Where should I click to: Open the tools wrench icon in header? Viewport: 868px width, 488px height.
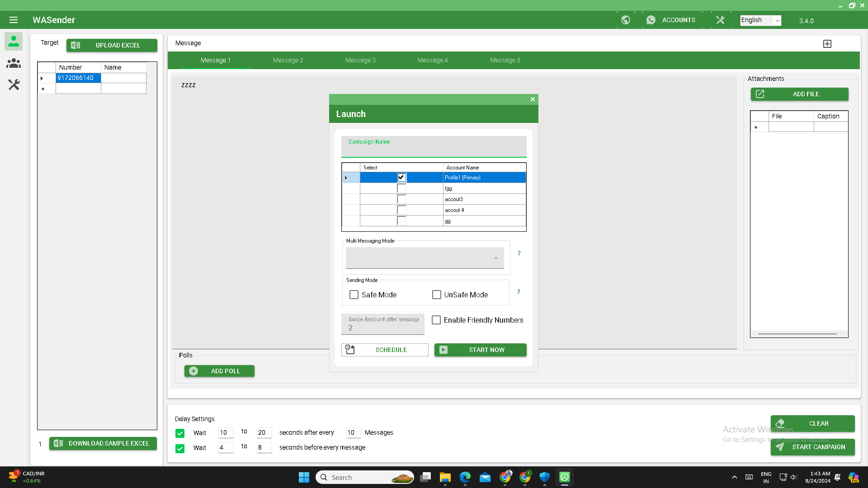click(x=720, y=20)
